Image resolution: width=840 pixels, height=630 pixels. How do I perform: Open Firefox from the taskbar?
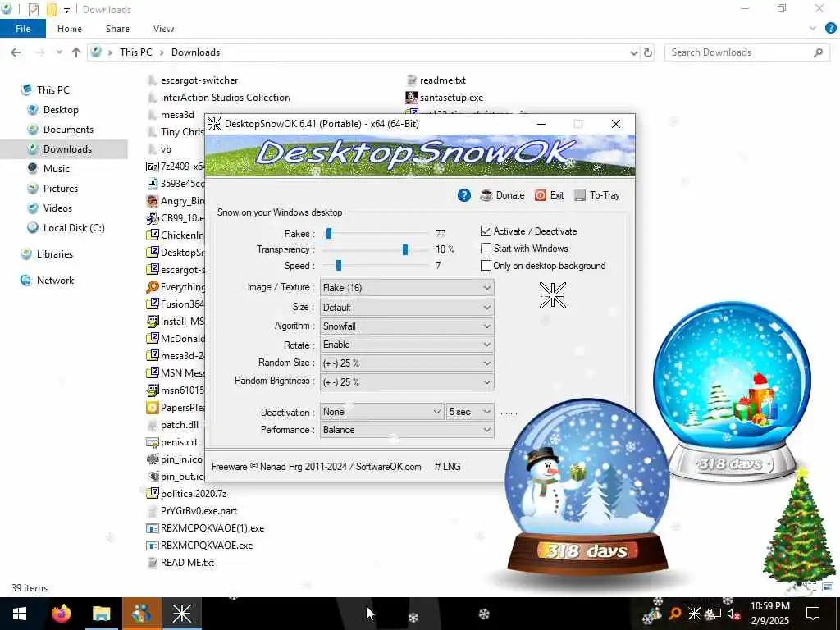[x=61, y=614]
